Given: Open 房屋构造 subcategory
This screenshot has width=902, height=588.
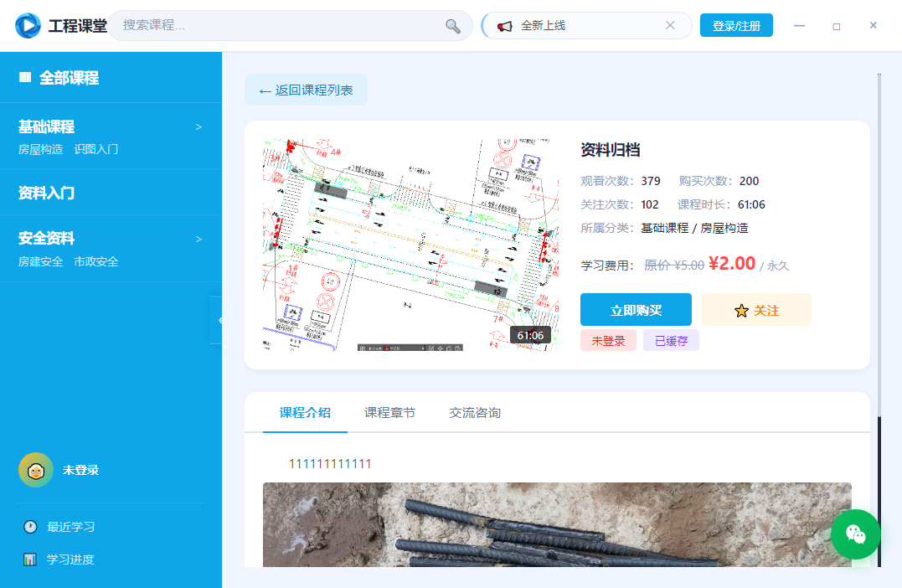Looking at the screenshot, I should (40, 149).
